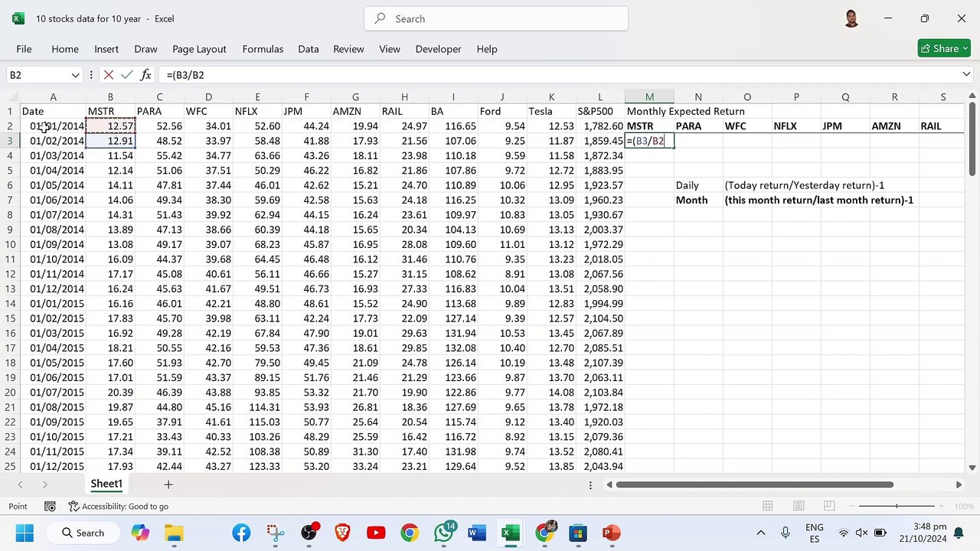Switch to Normal view in status bar
Image resolution: width=980 pixels, height=551 pixels.
767,507
